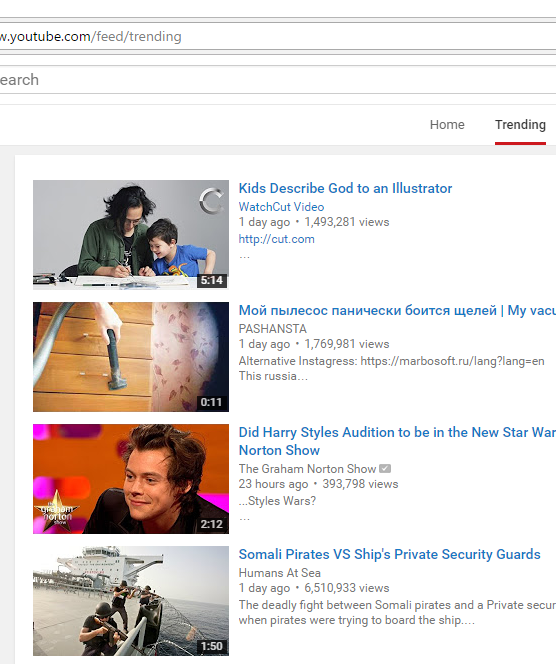Visit the Humans At Sea channel
Viewport: 556px width, 664px height.
(x=279, y=573)
